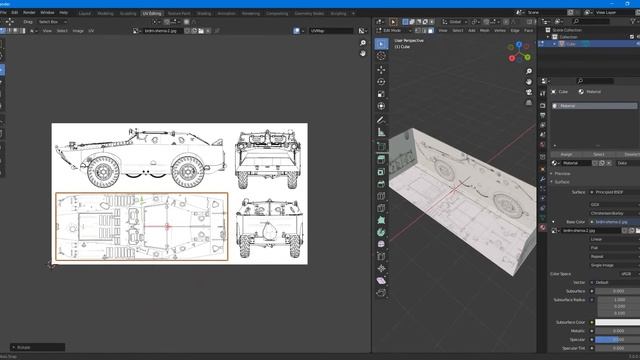
Task: Select the Extrude Region tool
Action: click(x=381, y=160)
